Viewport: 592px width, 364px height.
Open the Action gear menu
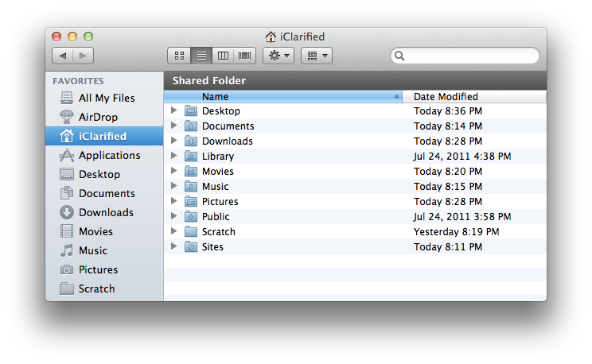tap(278, 56)
